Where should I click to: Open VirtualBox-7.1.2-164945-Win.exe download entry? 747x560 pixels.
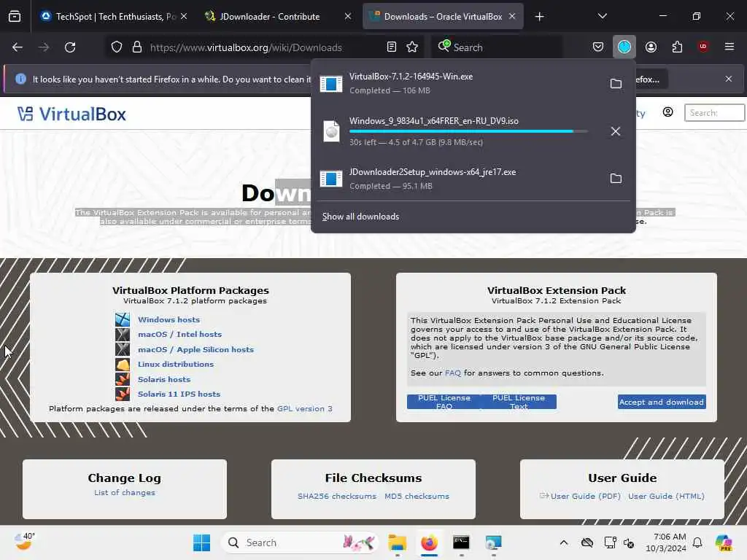tap(457, 83)
